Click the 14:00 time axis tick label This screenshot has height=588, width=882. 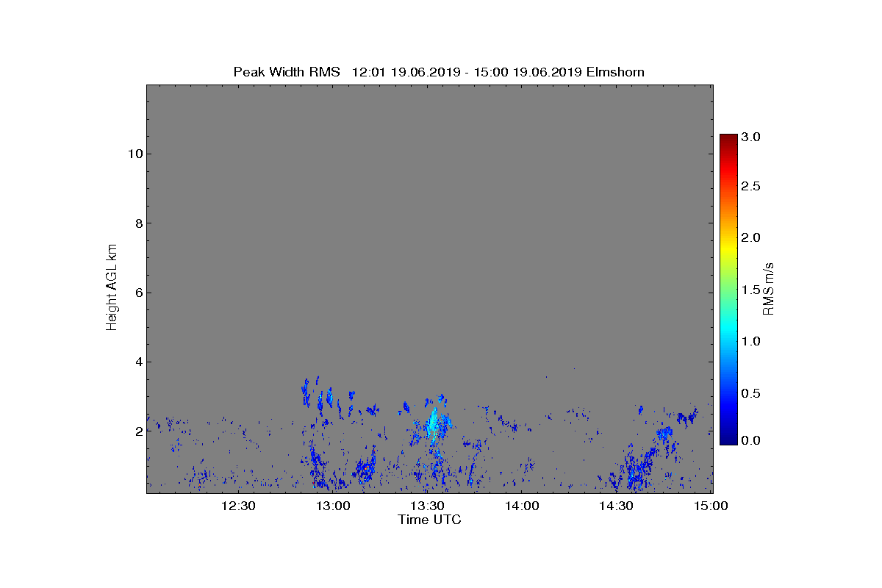521,506
